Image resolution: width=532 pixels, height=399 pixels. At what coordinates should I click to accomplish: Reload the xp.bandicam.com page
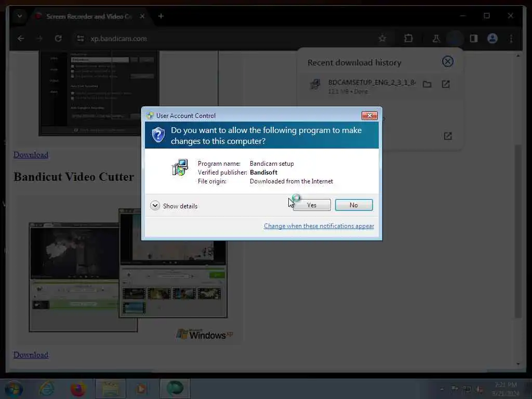[x=58, y=38]
